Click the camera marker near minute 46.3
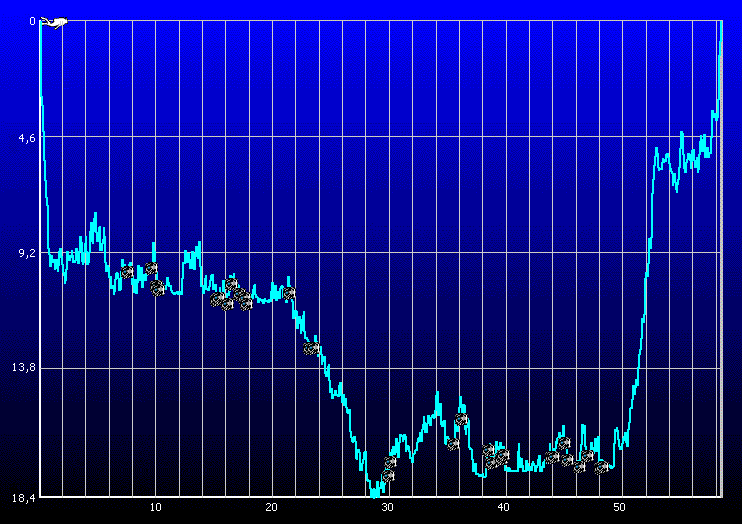Viewport: 742px width, 524px height. coord(579,468)
